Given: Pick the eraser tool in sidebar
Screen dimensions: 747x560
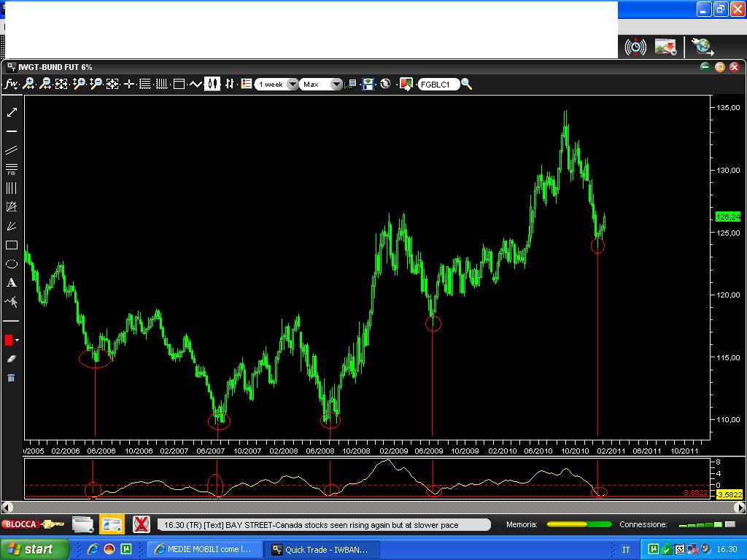Looking at the screenshot, I should pos(12,359).
